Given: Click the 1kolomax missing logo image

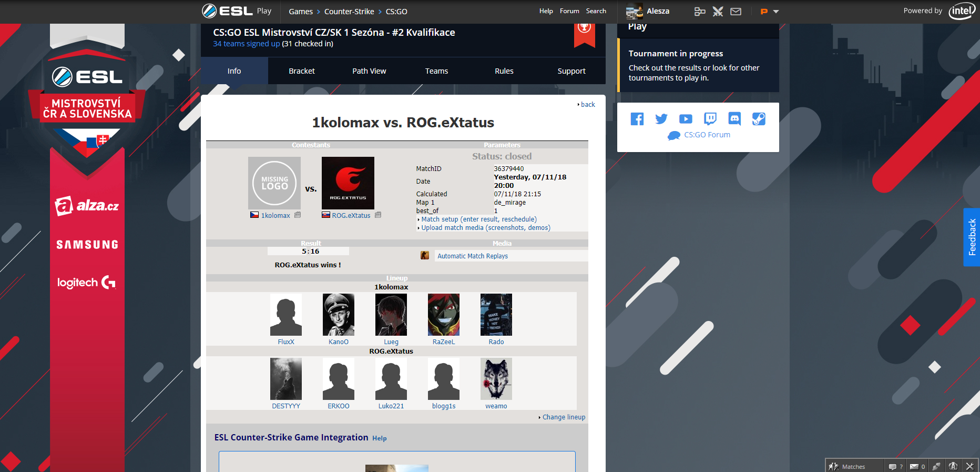Looking at the screenshot, I should 274,183.
